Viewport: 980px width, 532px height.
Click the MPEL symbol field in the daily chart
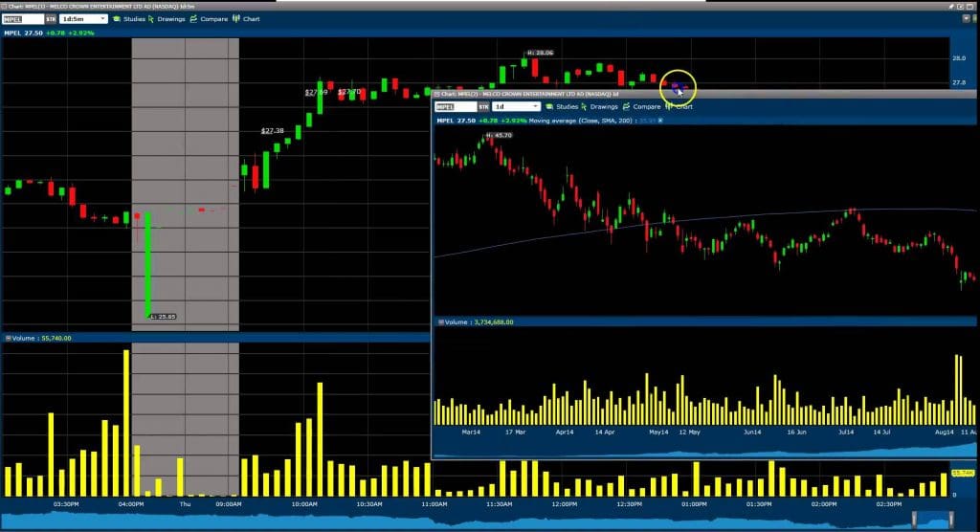(x=456, y=106)
